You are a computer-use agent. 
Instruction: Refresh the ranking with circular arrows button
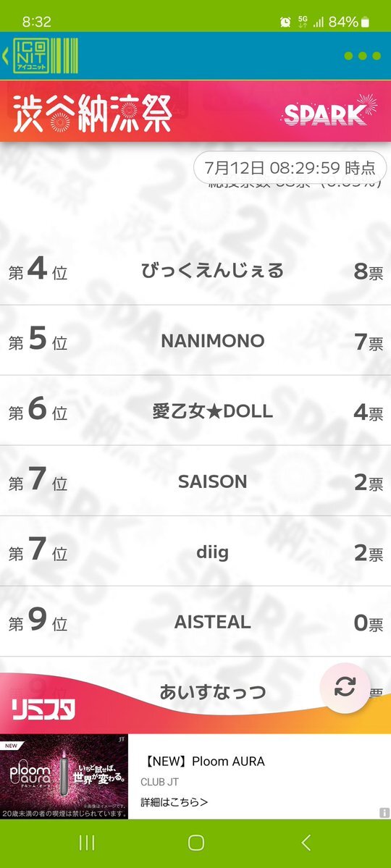coord(345,688)
